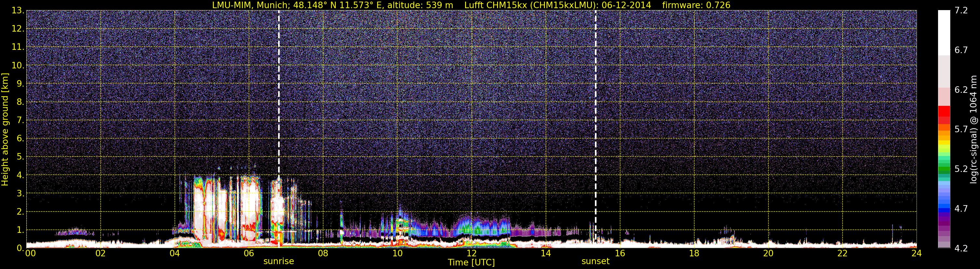Screen dimensions: 980x269
Task: Click the 'Time [UTC]' axis label
Action: click(x=471, y=262)
